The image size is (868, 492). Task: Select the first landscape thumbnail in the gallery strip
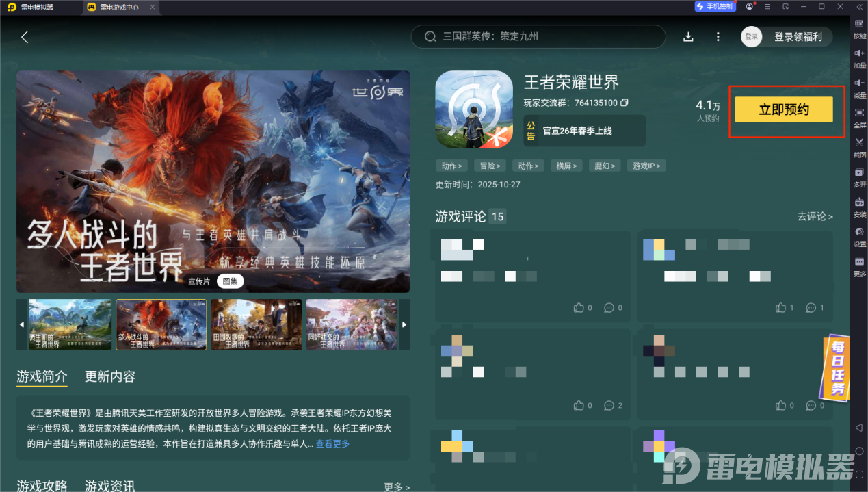point(70,324)
